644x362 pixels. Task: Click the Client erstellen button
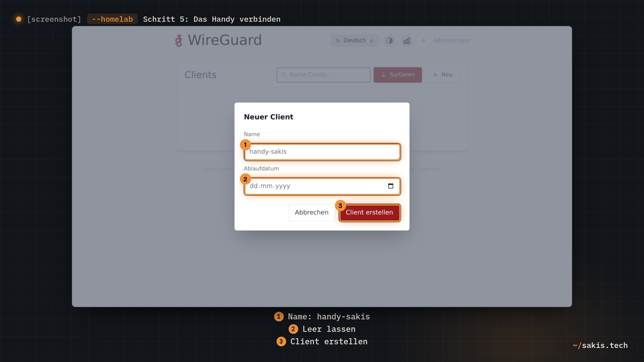coord(369,213)
